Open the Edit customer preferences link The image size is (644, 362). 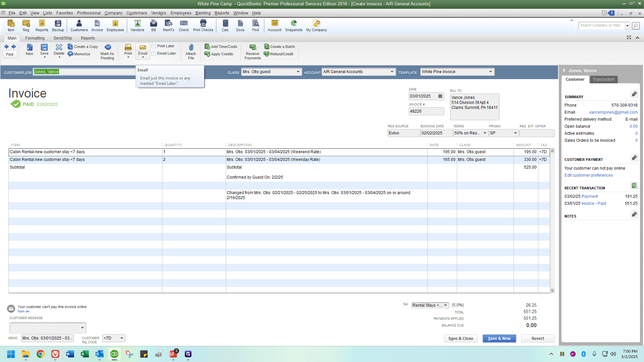click(588, 175)
